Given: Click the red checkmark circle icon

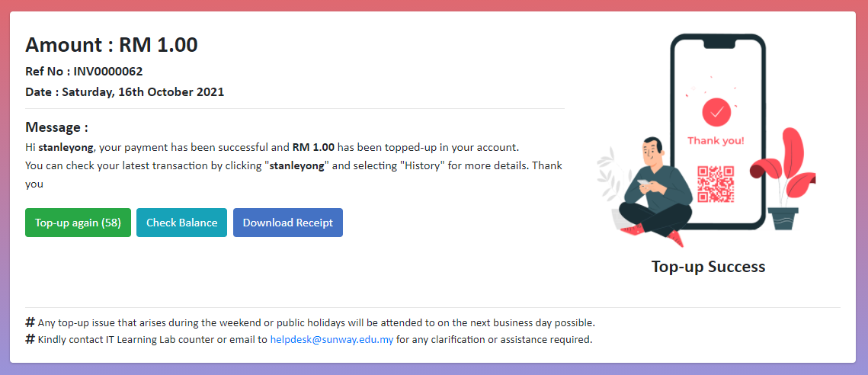Looking at the screenshot, I should click(716, 113).
